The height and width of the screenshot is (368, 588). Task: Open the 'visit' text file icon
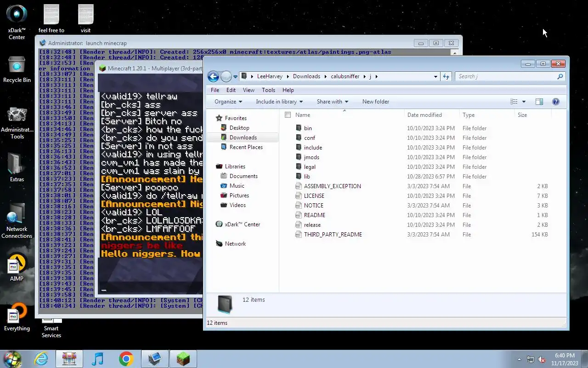(85, 18)
